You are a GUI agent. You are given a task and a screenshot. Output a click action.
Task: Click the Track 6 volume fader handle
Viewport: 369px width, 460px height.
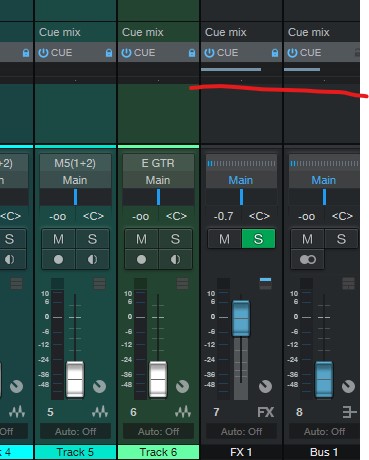[x=158, y=379]
